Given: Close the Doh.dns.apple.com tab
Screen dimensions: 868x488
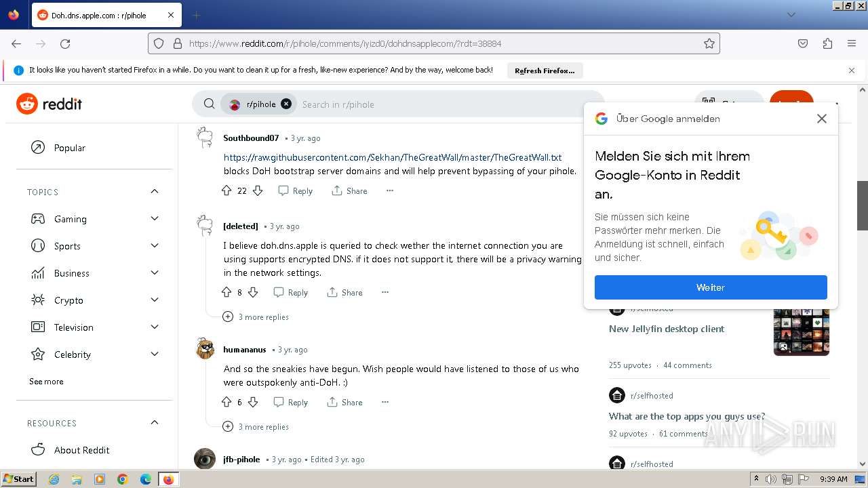Looking at the screenshot, I should tap(171, 15).
